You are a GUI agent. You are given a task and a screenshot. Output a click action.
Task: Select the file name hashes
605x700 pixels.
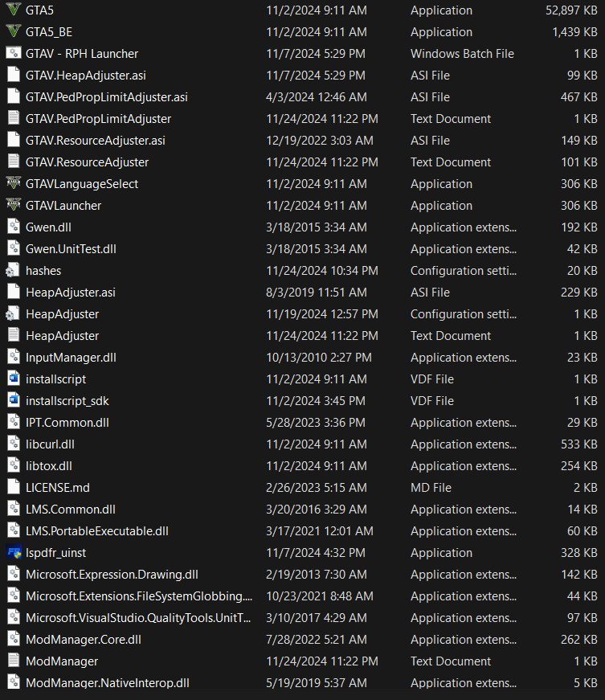point(43,271)
